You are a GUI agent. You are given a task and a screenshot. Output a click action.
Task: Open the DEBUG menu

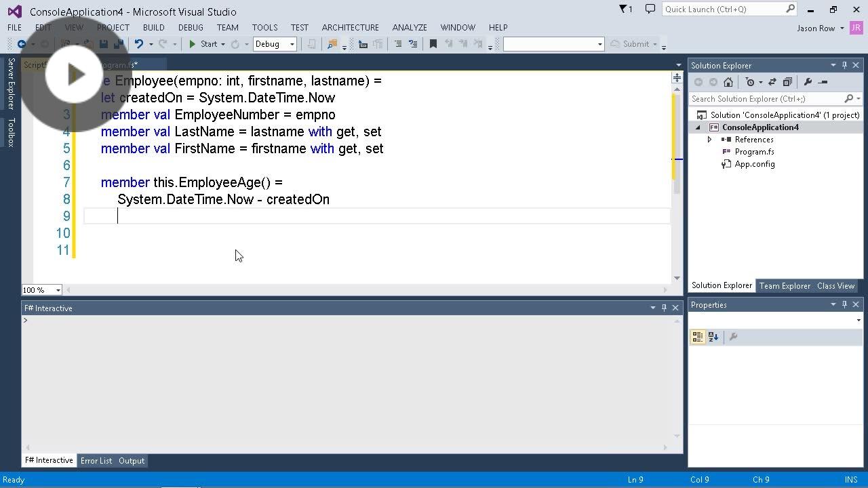191,27
